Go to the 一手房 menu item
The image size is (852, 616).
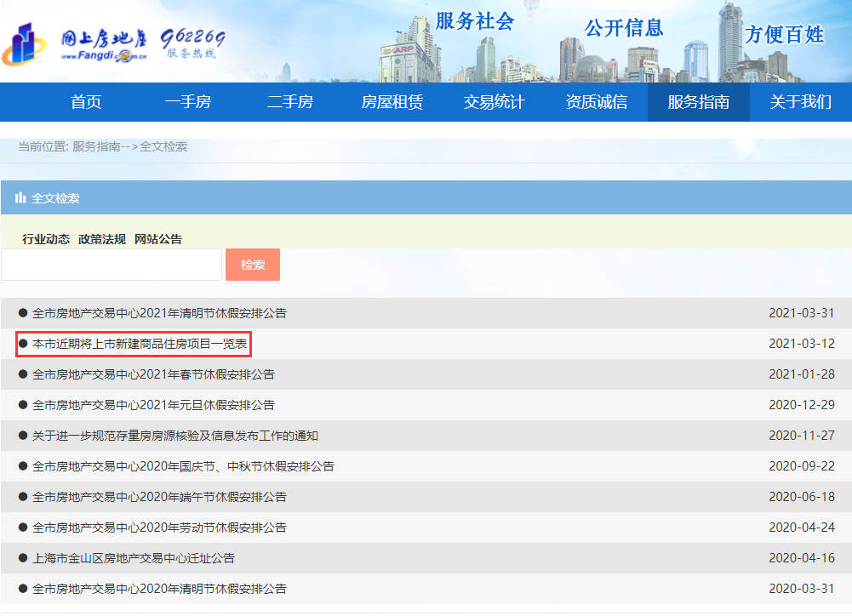click(x=188, y=102)
